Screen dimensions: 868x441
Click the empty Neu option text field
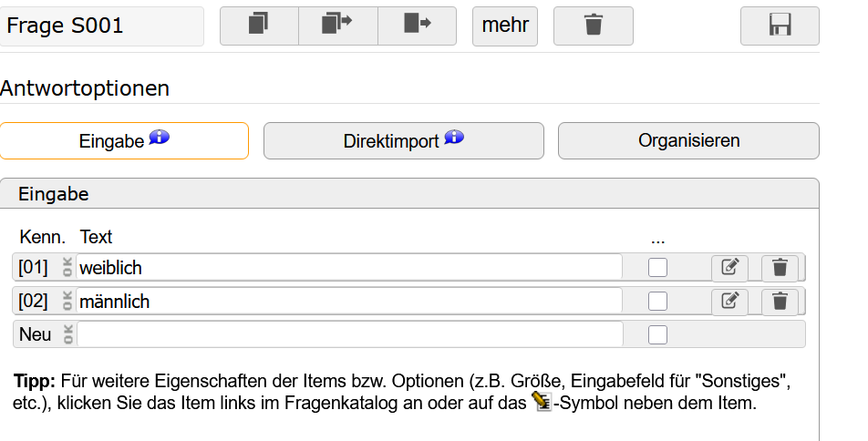350,334
